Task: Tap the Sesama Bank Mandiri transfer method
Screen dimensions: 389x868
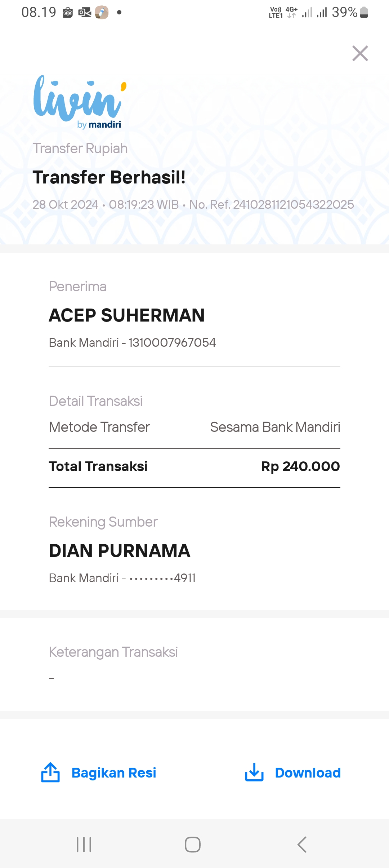Action: pyautogui.click(x=275, y=427)
